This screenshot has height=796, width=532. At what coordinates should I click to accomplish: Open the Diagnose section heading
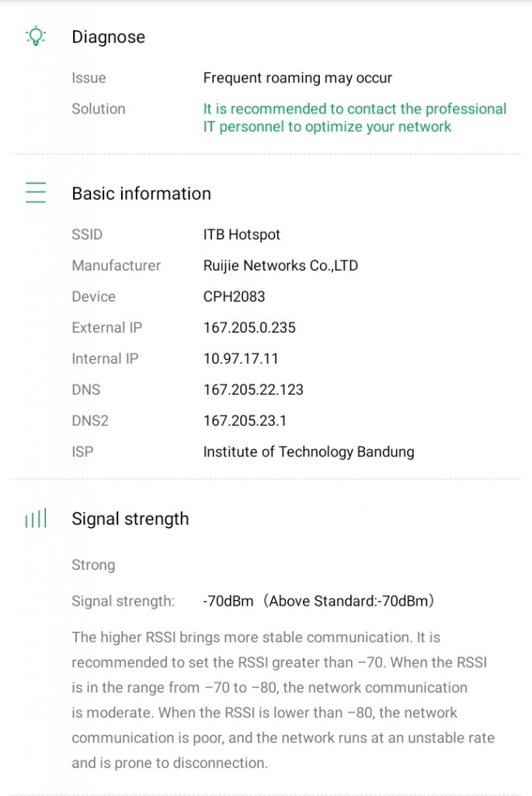pyautogui.click(x=109, y=37)
